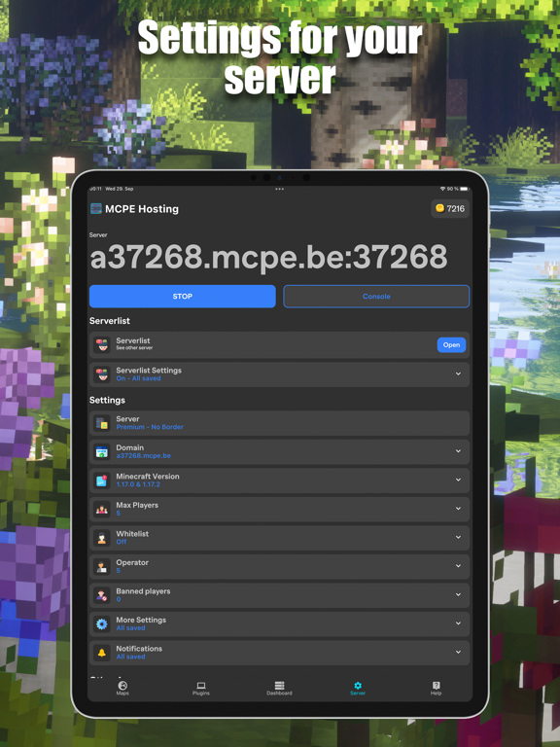Expand the Serverlist Settings chevron
The height and width of the screenshot is (747, 560).
[x=458, y=373]
